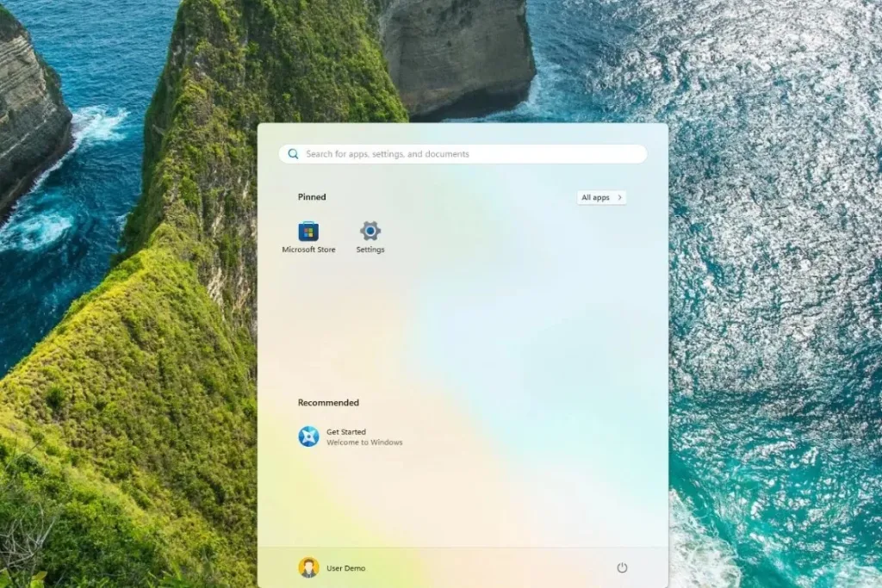Open the All apps list

(x=595, y=197)
